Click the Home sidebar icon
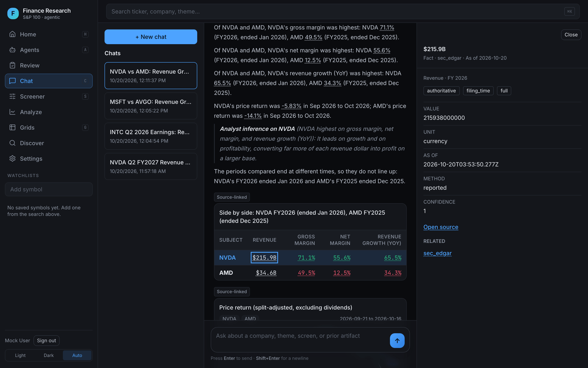Viewport: 588px width, 368px height. [x=12, y=34]
